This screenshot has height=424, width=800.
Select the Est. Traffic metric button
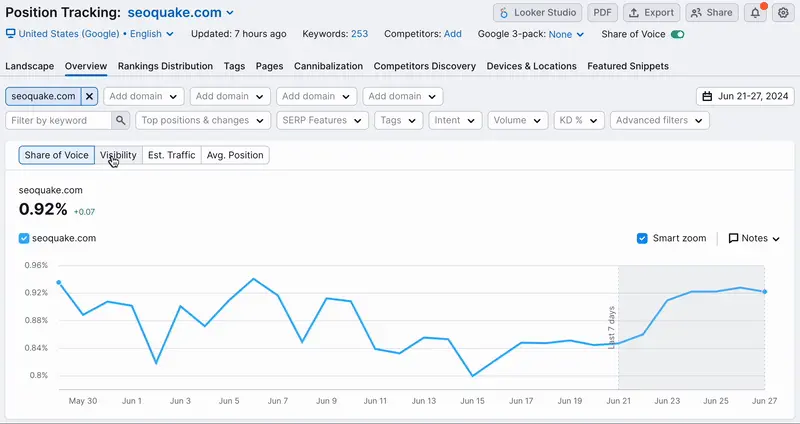[171, 155]
